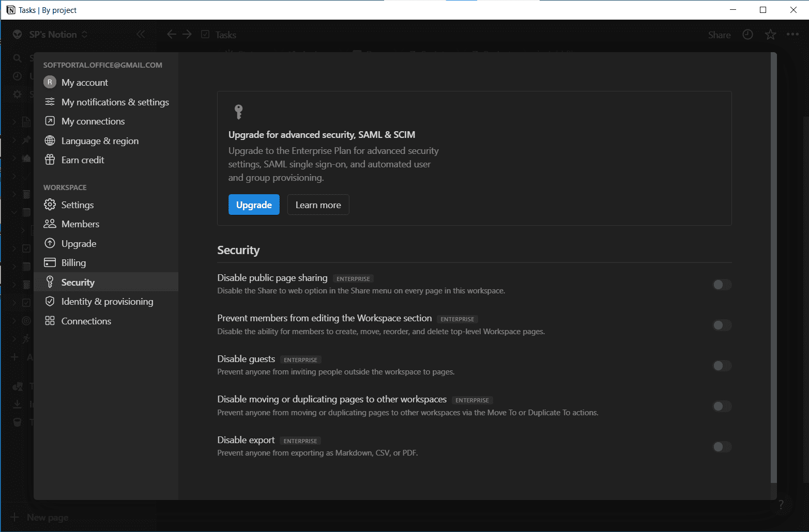Click the ENTERPRISE badge by Disable export

(300, 441)
